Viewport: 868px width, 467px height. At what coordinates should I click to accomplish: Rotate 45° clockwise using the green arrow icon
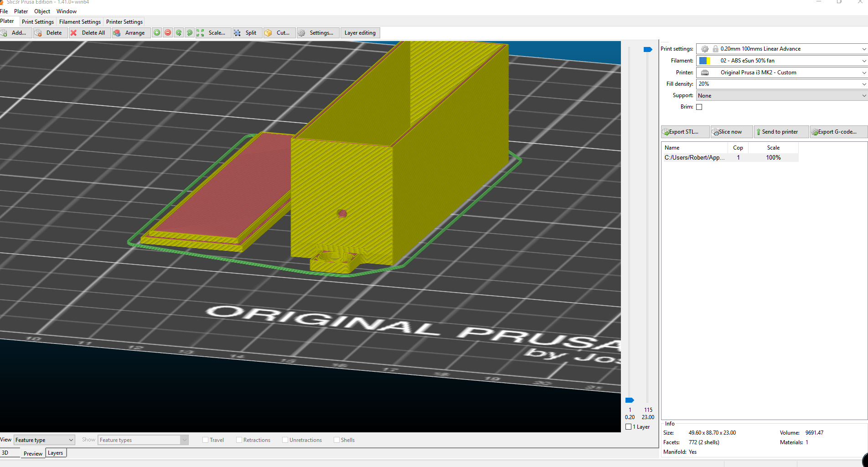click(x=190, y=33)
